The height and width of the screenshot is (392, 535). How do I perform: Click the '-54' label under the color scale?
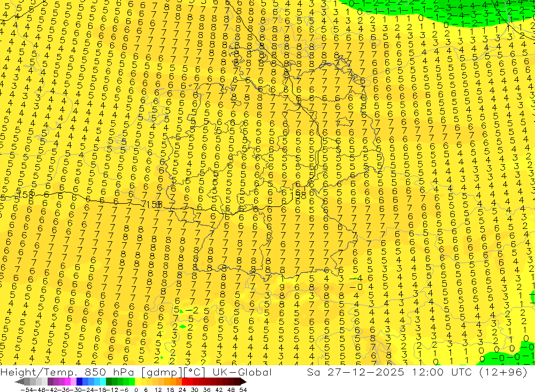[27, 390]
